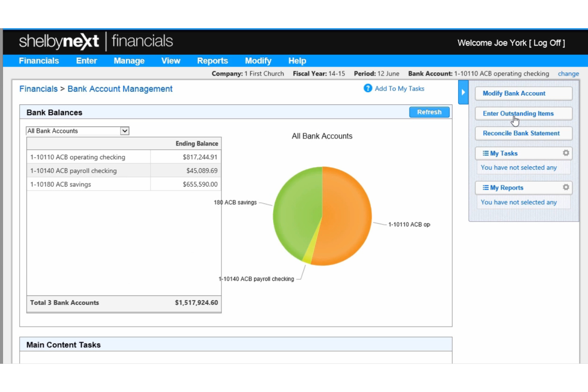Click Refresh to reload Bank Balances
Viewport: 588px width, 392px height.
(429, 112)
